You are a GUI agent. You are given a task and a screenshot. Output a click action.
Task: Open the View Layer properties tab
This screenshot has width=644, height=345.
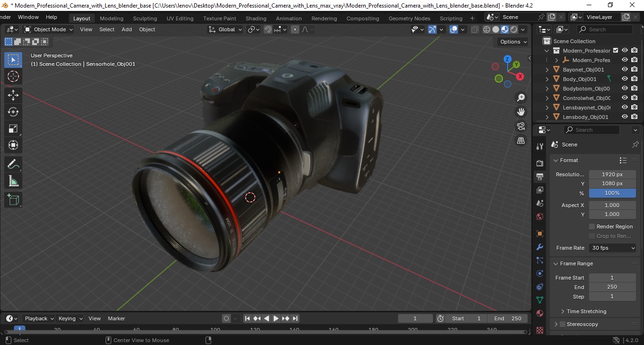coord(539,190)
